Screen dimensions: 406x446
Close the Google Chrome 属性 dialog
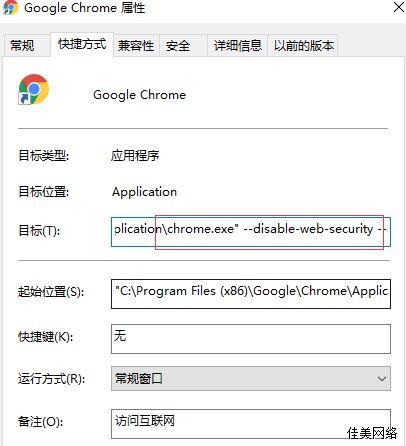[x=399, y=7]
